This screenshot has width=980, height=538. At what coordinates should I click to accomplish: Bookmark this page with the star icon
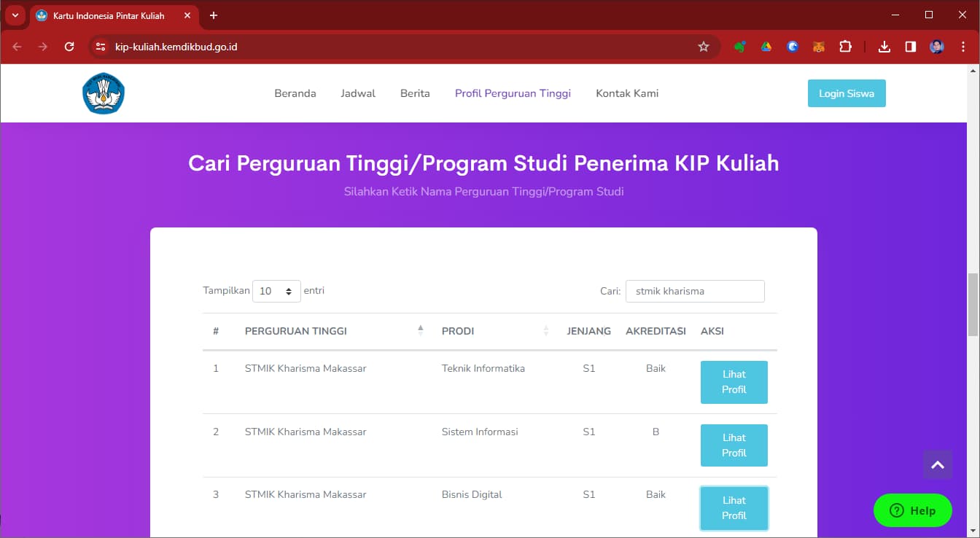704,47
